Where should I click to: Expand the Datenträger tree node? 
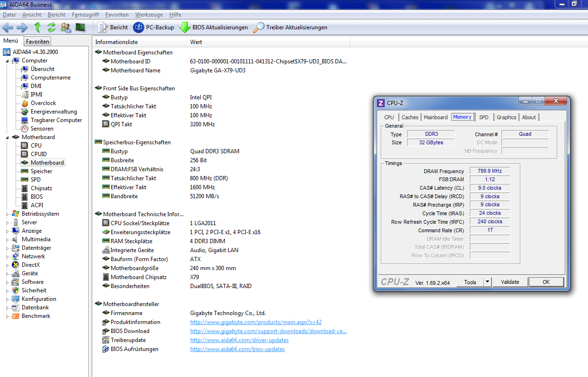coord(7,248)
